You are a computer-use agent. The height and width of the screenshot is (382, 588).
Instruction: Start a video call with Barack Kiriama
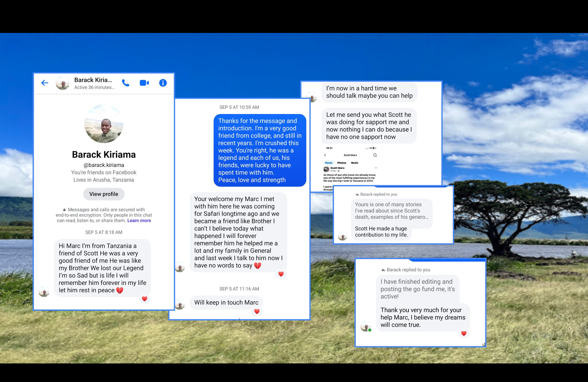144,83
